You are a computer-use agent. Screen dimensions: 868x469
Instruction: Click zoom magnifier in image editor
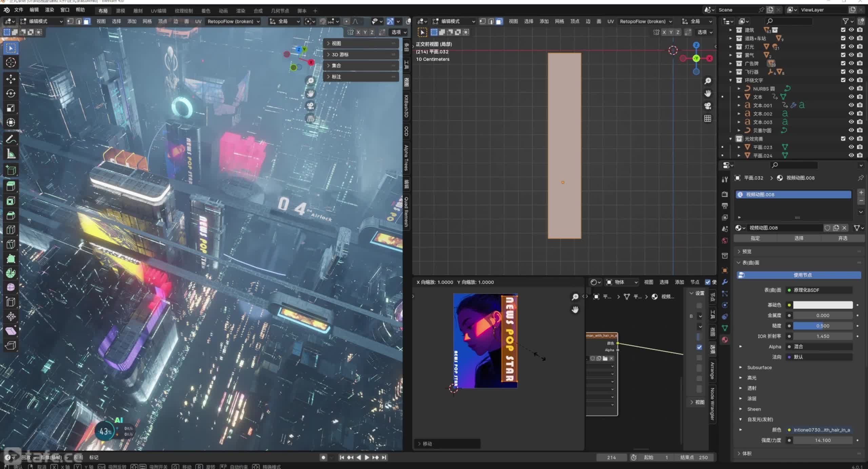pos(575,297)
